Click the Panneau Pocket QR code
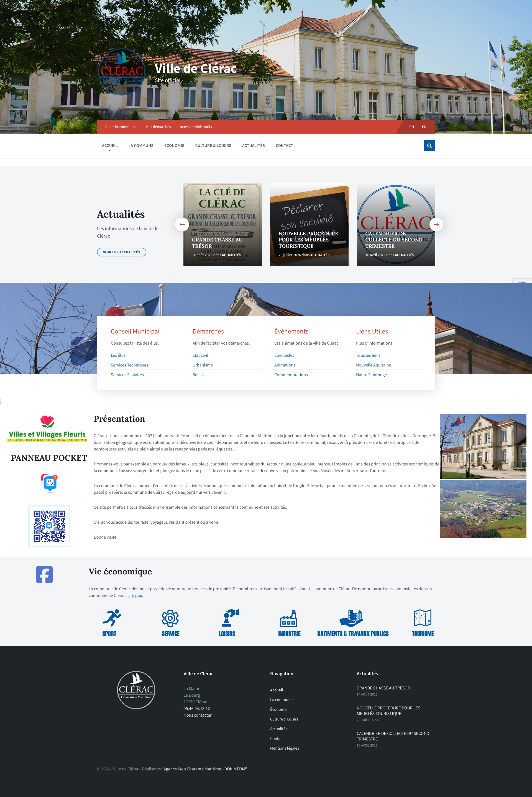 click(x=49, y=526)
